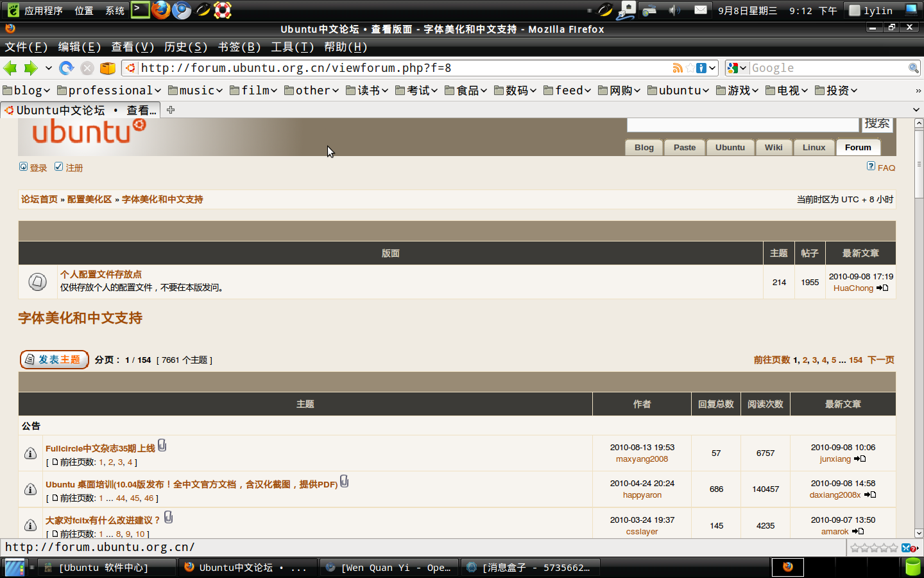
Task: Expand the ubuntu bookmarks folder
Action: (x=678, y=91)
